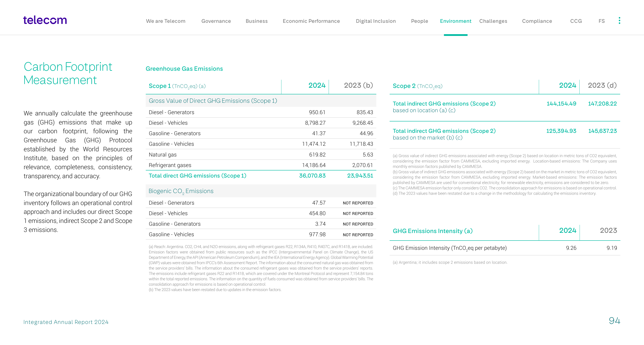Click the Integrated Annual Report 2024 footer
The width and height of the screenshot is (644, 345).
click(66, 322)
